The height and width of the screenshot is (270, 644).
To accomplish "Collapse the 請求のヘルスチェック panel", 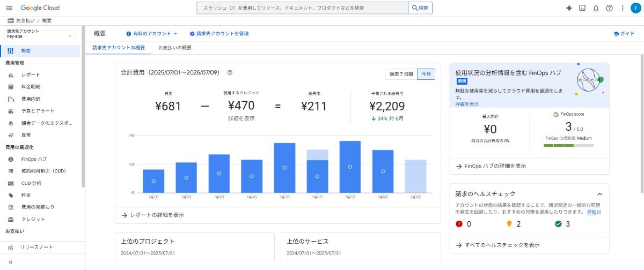I will (x=599, y=194).
